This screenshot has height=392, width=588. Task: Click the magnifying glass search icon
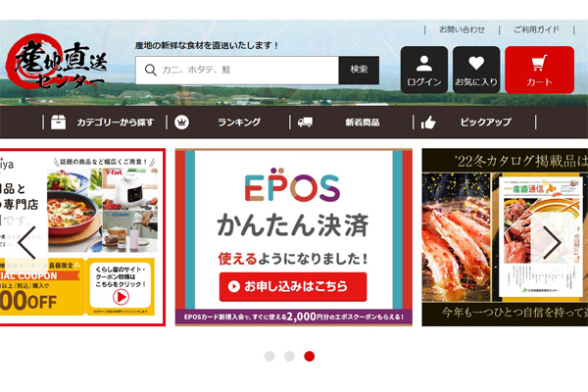pos(150,71)
